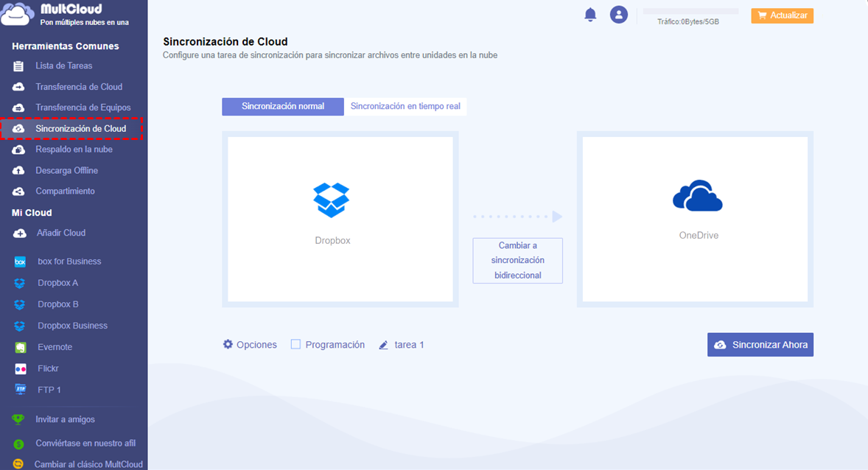This screenshot has width=868, height=470.
Task: Click Cambiar al clásico MultCloud link
Action: pos(88,464)
